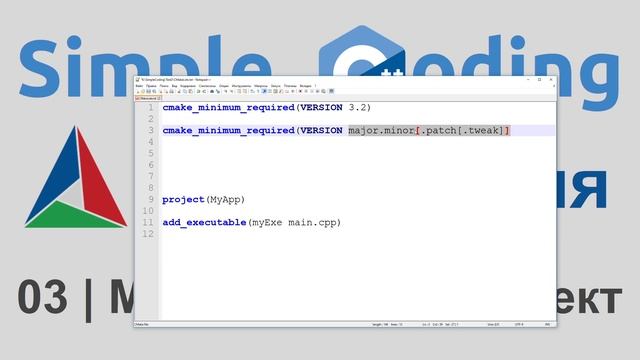
Task: Click the Redo toolbar icon
Action: [204, 91]
